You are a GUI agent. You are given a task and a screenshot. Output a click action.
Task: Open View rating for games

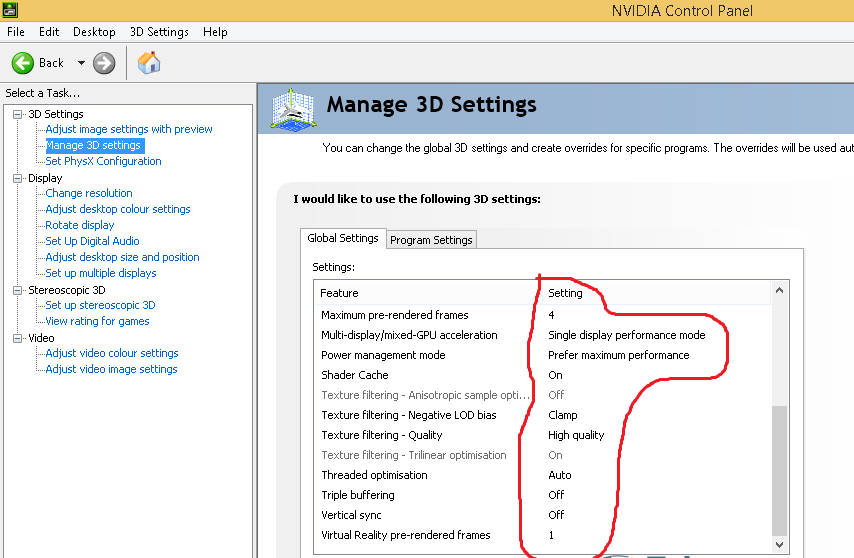97,321
